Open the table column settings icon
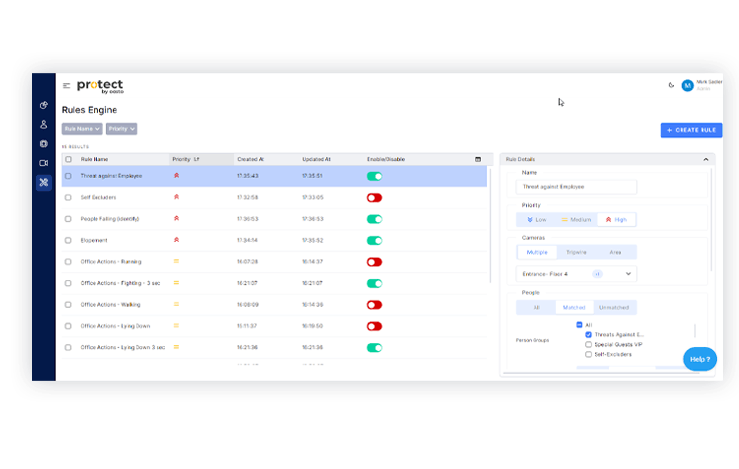Viewport: 739px width, 469px height. point(478,159)
